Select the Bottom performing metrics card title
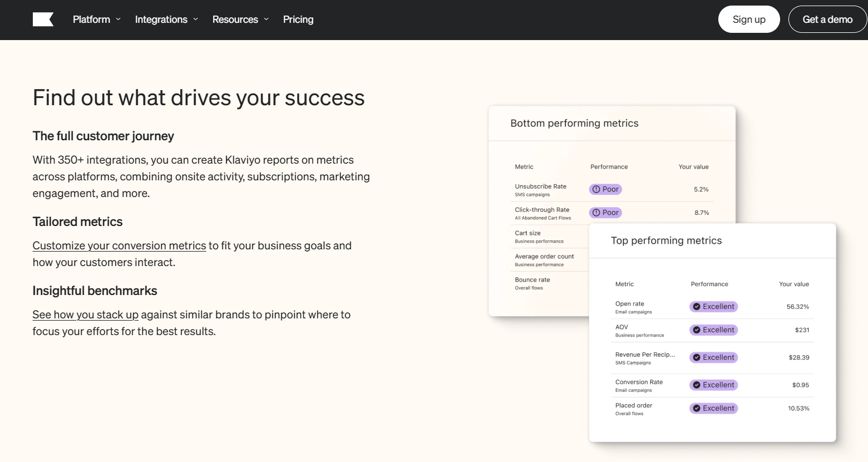The height and width of the screenshot is (462, 868). click(x=574, y=124)
